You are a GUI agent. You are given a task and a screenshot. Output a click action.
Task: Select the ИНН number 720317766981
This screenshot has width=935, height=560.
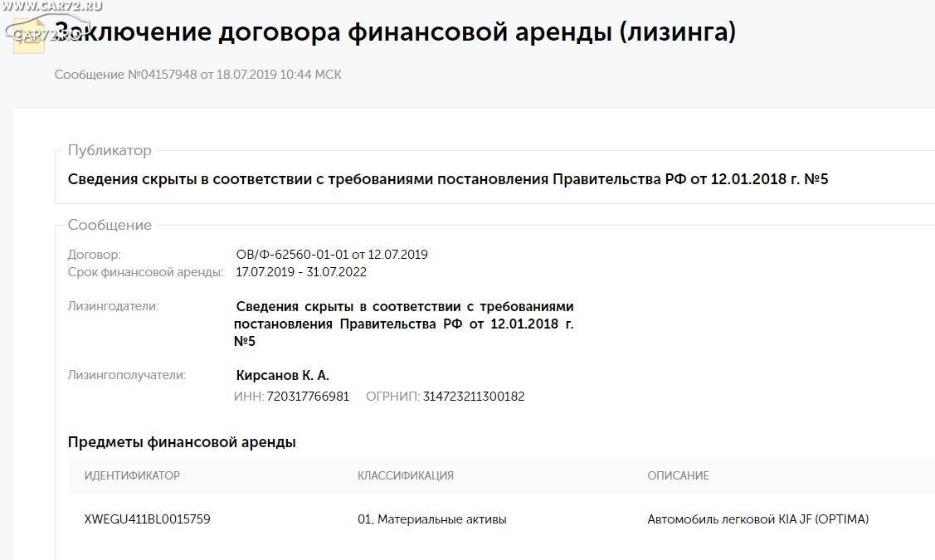pyautogui.click(x=308, y=397)
